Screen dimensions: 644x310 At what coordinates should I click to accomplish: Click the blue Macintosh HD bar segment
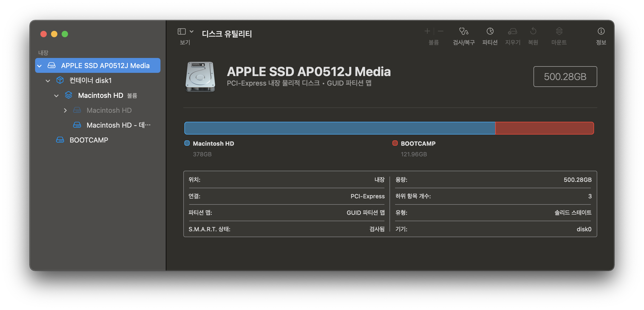click(x=340, y=128)
